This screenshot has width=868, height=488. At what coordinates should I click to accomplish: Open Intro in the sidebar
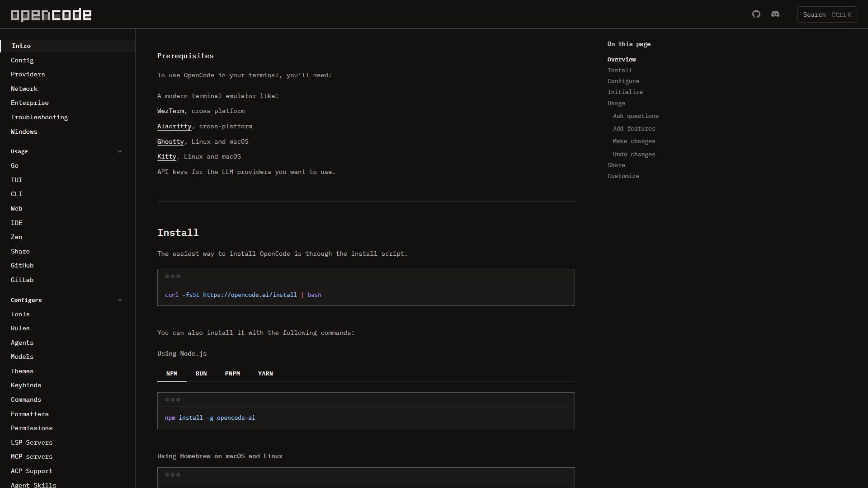tap(68, 46)
